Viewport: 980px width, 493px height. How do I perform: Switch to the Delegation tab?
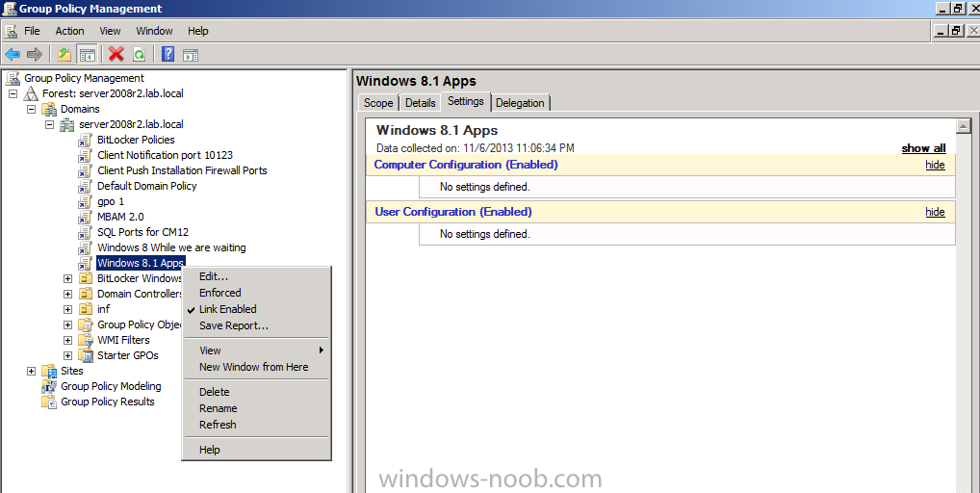click(520, 103)
